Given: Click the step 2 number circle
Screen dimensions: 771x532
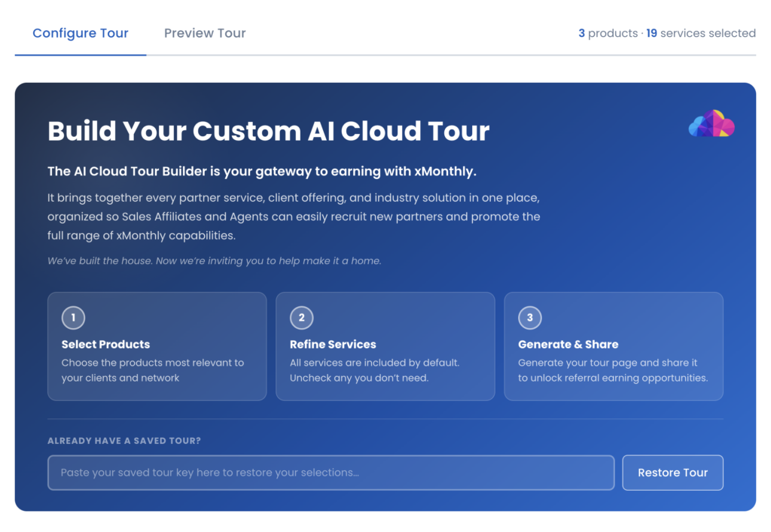Looking at the screenshot, I should (x=301, y=318).
